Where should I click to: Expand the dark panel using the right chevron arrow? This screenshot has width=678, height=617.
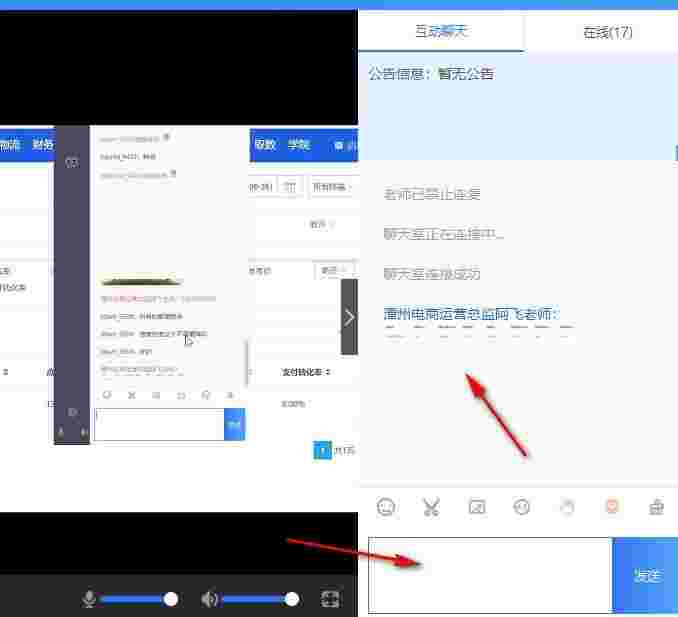click(x=349, y=317)
